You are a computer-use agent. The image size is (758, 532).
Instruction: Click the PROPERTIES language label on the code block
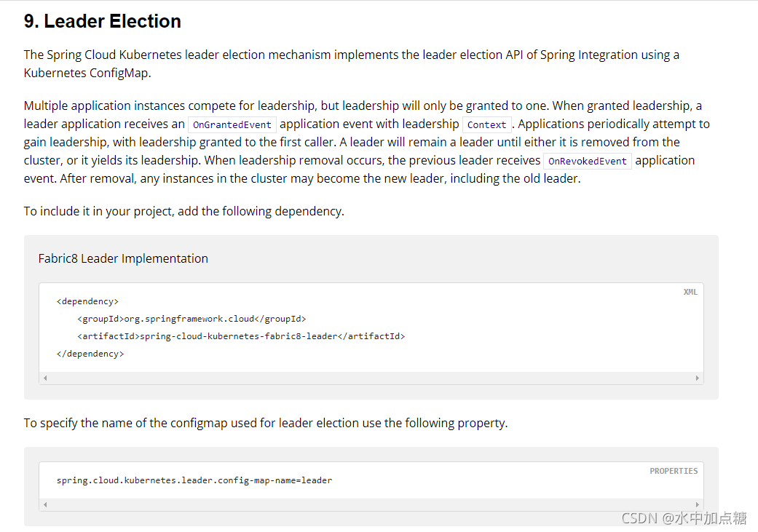pos(674,471)
